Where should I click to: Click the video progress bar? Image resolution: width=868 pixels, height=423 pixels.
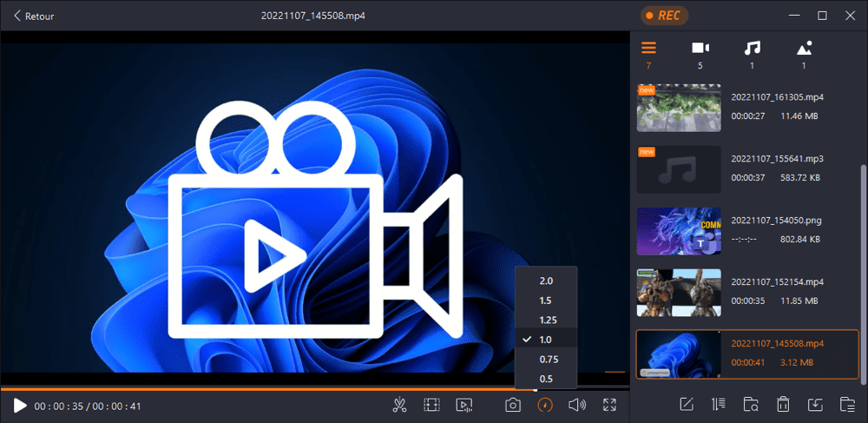(x=314, y=390)
